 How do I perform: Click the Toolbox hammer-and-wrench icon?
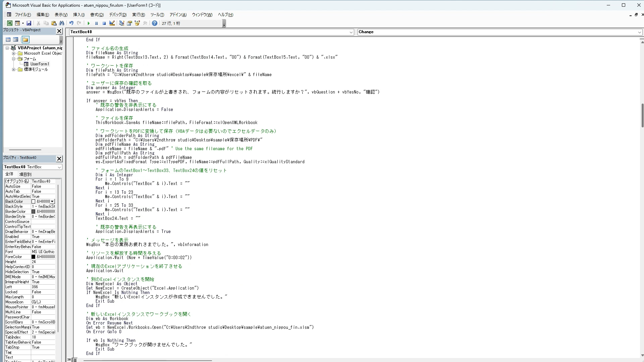[145, 23]
